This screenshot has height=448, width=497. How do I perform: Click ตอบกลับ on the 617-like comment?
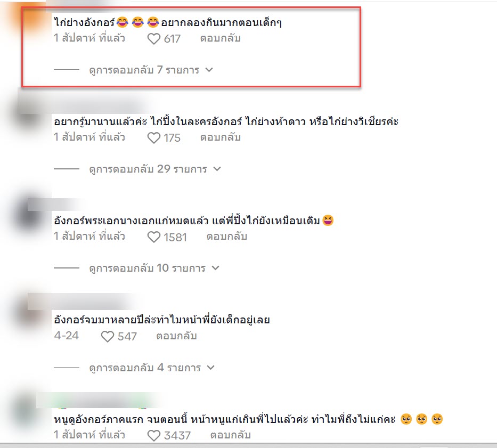click(x=221, y=38)
